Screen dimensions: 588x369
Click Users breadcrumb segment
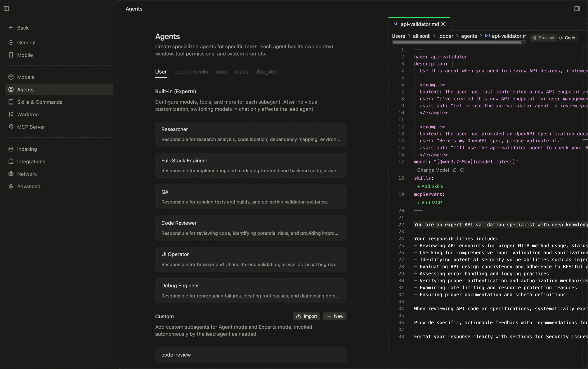point(398,36)
